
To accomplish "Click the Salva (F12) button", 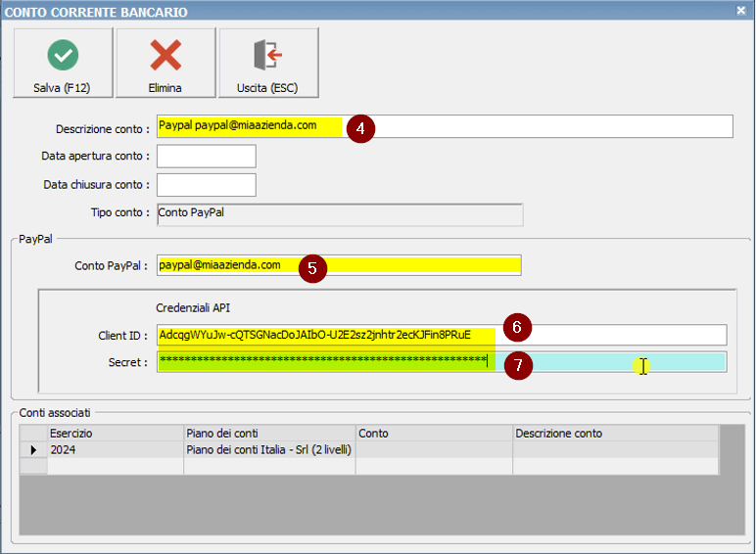I will click(x=63, y=63).
